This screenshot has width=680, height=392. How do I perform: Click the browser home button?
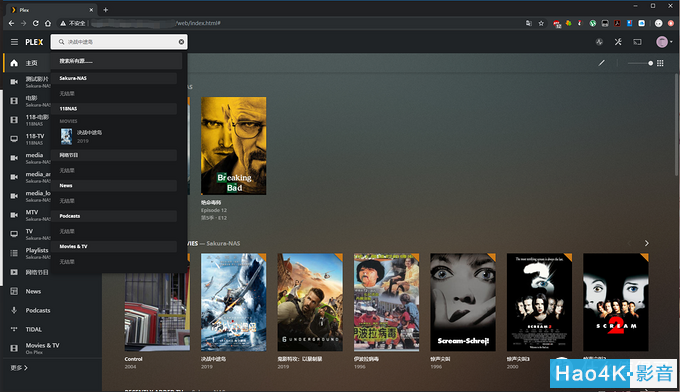tap(48, 23)
